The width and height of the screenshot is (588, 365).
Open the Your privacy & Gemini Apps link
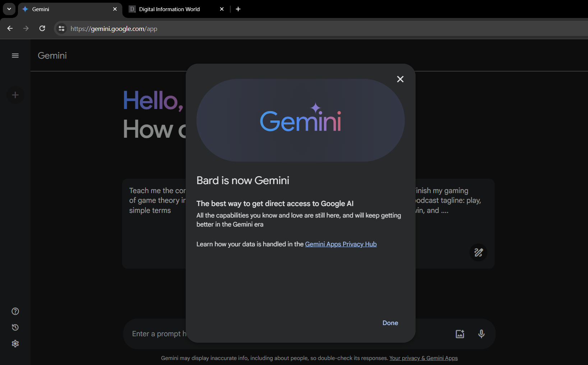pos(423,358)
